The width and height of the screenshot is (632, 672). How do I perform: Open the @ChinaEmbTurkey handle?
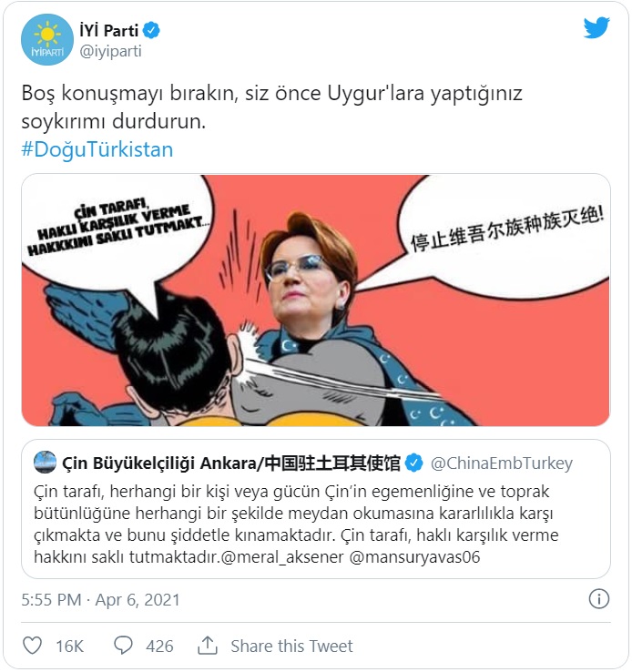tap(501, 463)
